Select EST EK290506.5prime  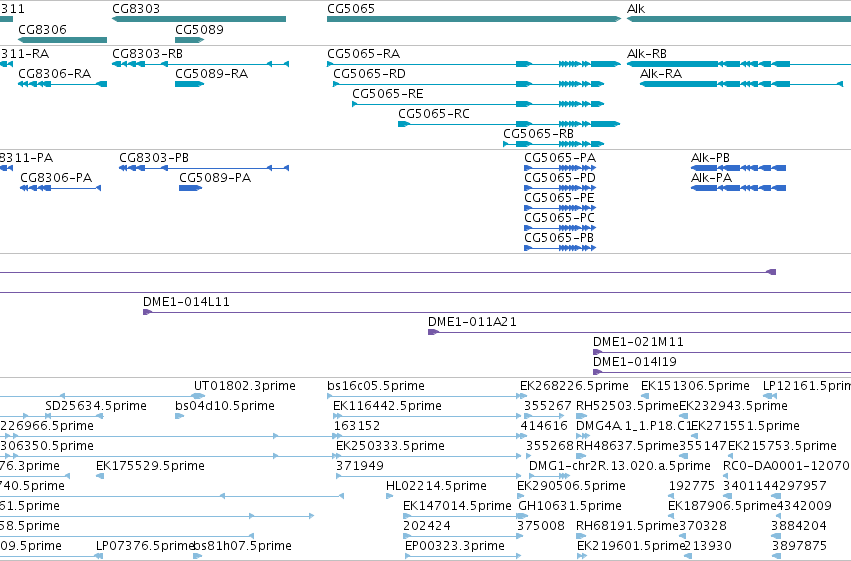tap(571, 486)
